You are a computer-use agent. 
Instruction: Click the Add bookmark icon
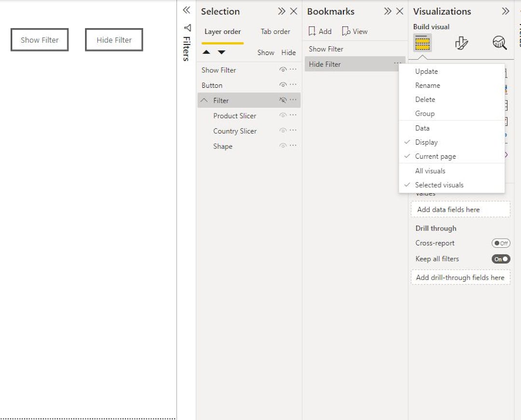click(x=319, y=31)
